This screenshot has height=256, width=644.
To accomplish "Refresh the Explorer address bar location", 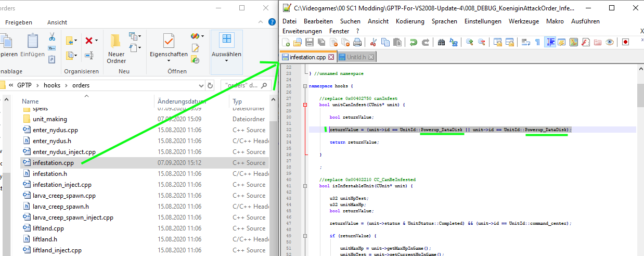I will click(211, 86).
